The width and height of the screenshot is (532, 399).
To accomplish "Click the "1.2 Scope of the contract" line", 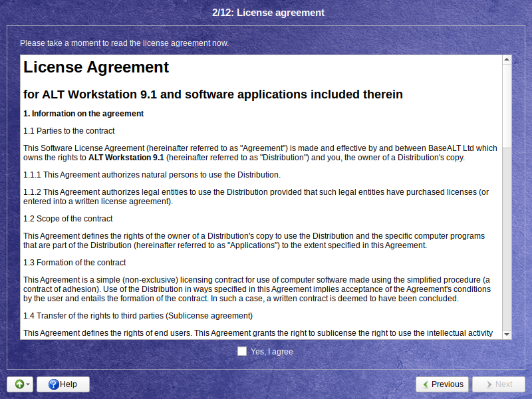I will 68,219.
